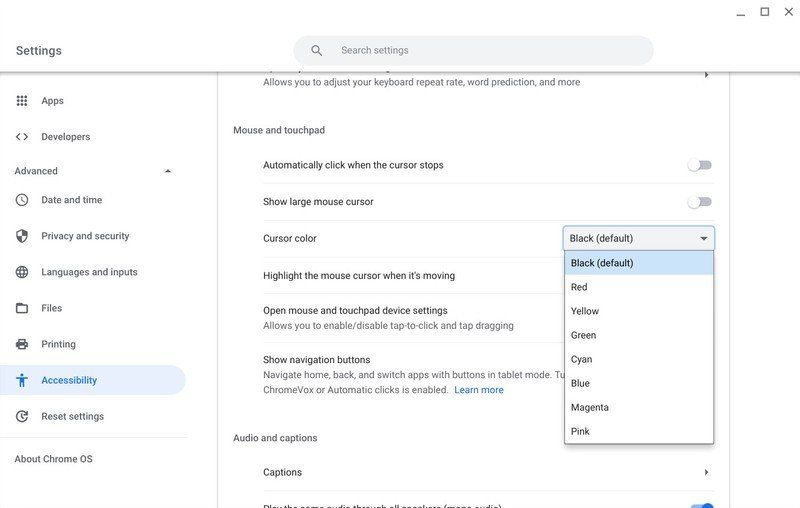This screenshot has height=508, width=800.
Task: Collapse the Cursor color dropdown box
Action: click(x=639, y=238)
